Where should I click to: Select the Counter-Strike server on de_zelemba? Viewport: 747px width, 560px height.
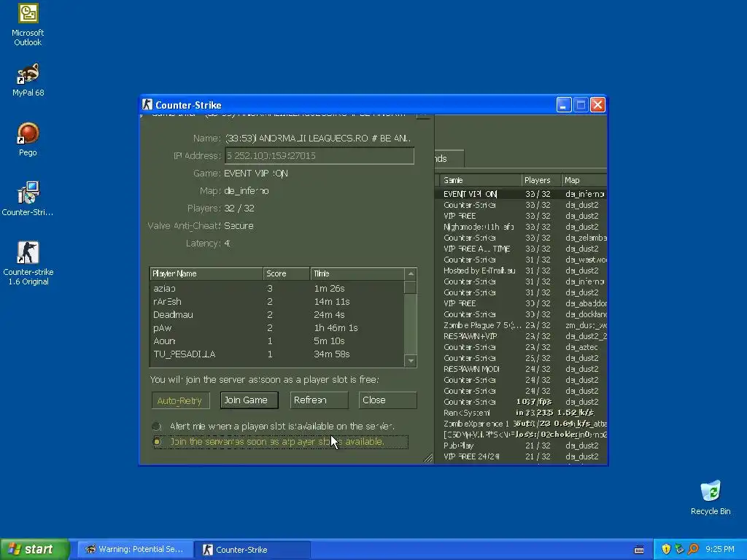pos(521,238)
